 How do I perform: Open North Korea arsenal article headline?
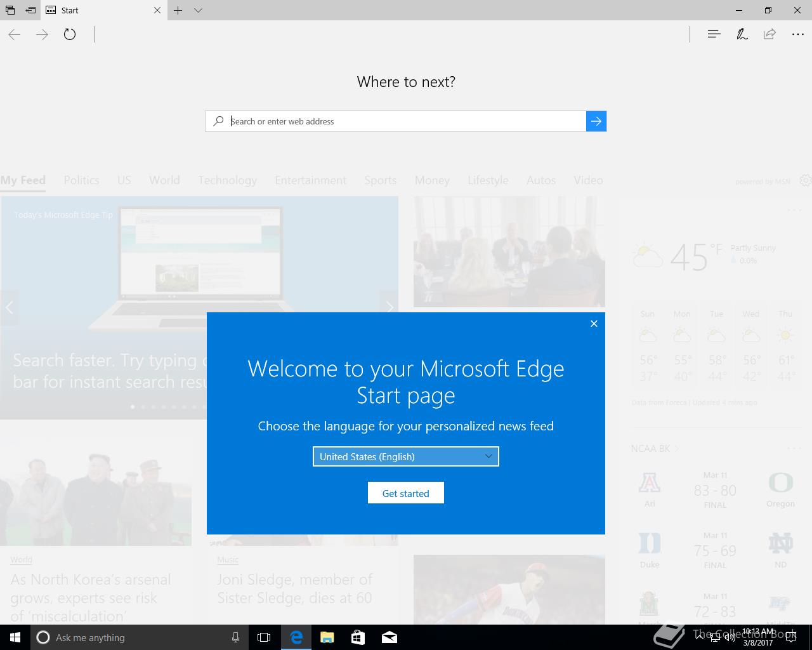(x=91, y=598)
